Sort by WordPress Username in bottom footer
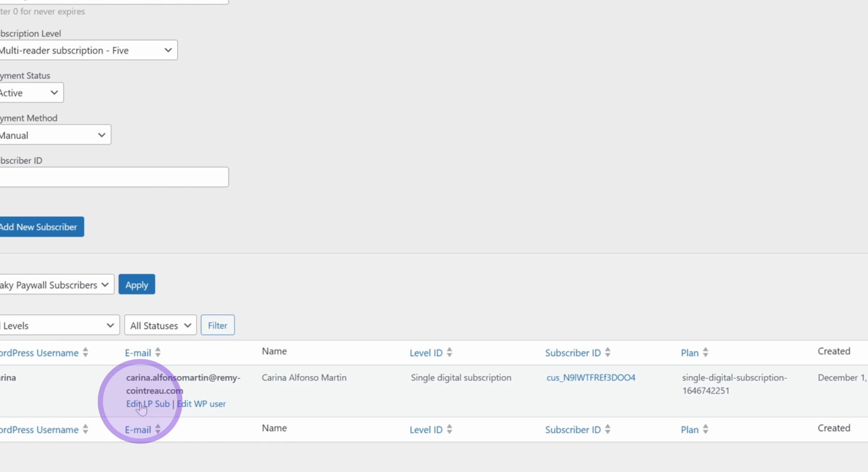The width and height of the screenshot is (868, 472). tap(39, 430)
